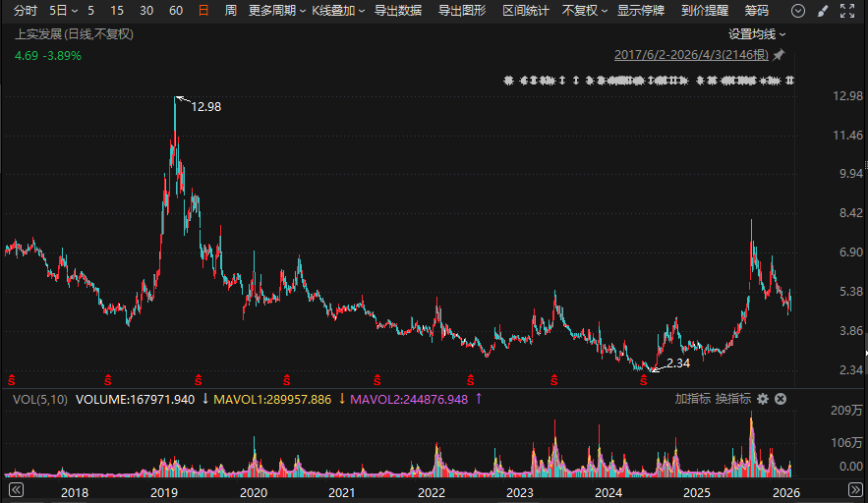Expand the 不复权 adjustment dropdown
868x503 pixels.
coord(584,11)
